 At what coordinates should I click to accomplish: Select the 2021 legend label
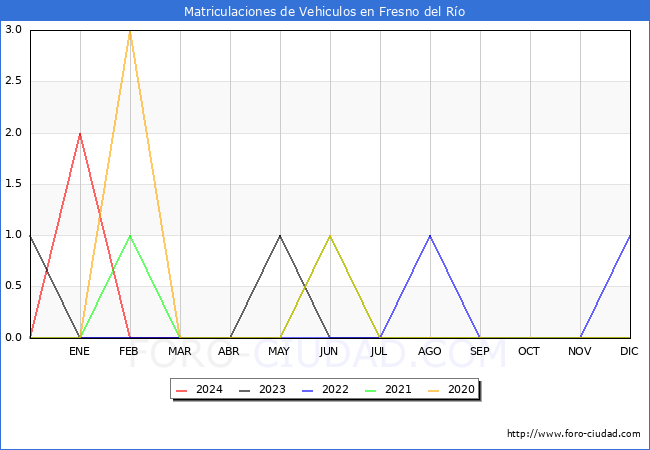(398, 390)
